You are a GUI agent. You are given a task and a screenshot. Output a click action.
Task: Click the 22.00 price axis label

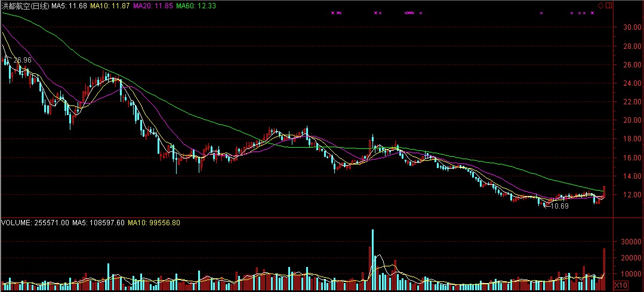pos(631,102)
